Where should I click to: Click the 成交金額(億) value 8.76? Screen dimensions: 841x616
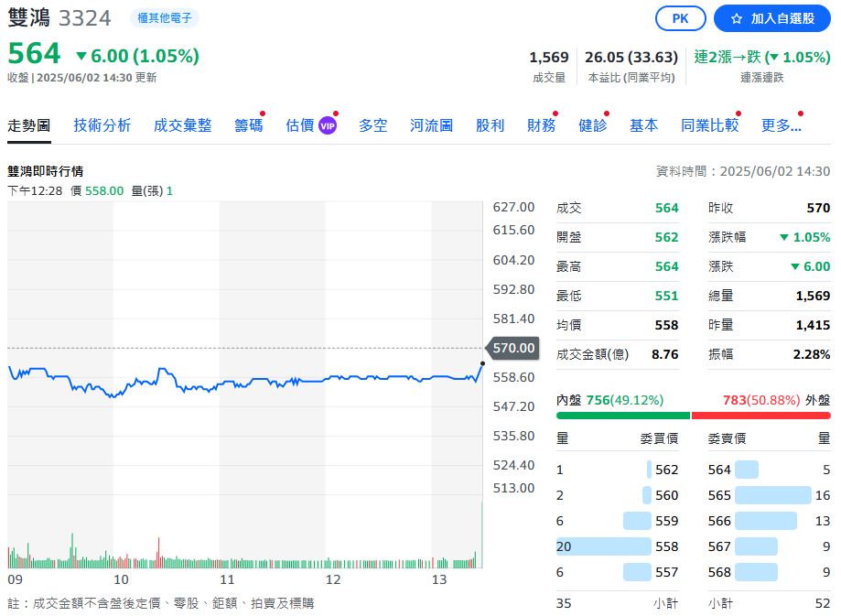click(x=665, y=354)
